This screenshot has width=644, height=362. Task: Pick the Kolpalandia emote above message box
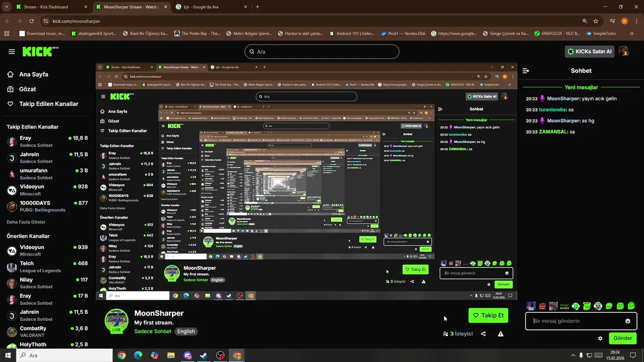tap(564, 306)
